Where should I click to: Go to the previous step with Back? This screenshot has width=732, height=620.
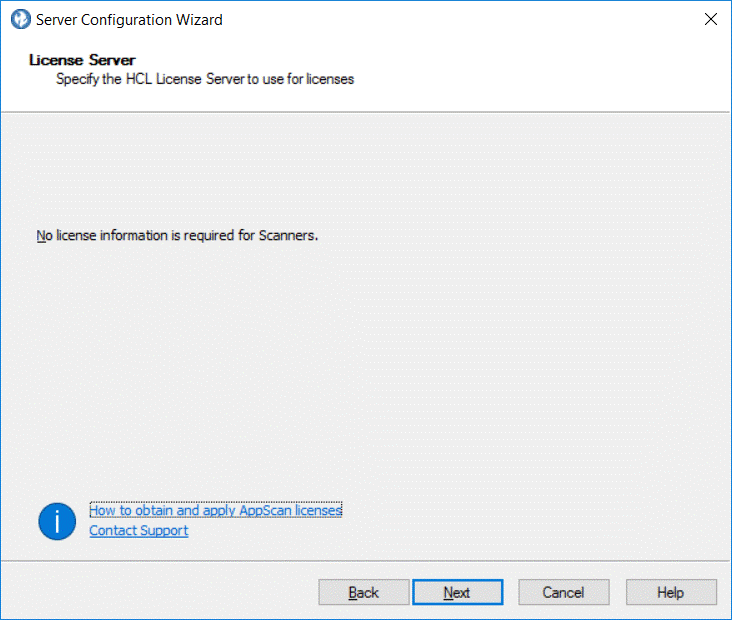pyautogui.click(x=364, y=592)
